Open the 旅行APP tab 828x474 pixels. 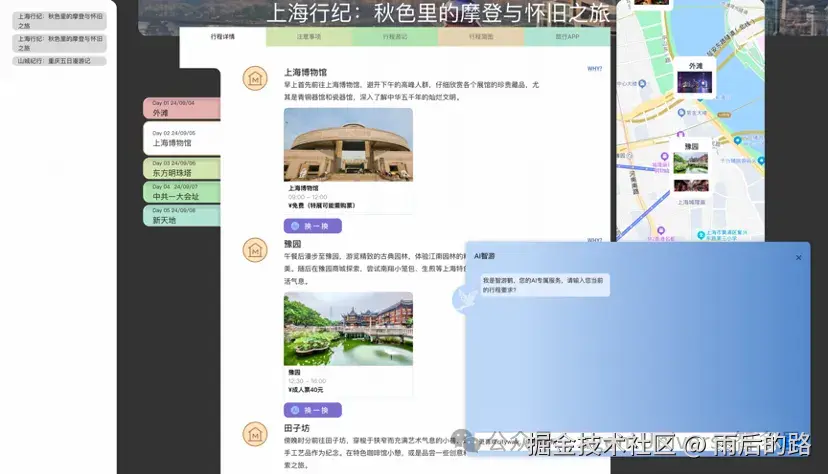coord(567,37)
